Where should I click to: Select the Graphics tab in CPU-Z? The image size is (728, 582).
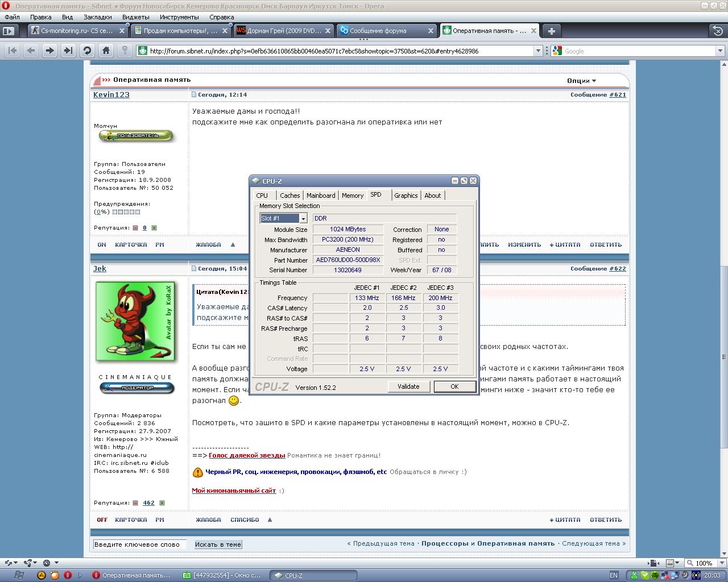point(406,196)
